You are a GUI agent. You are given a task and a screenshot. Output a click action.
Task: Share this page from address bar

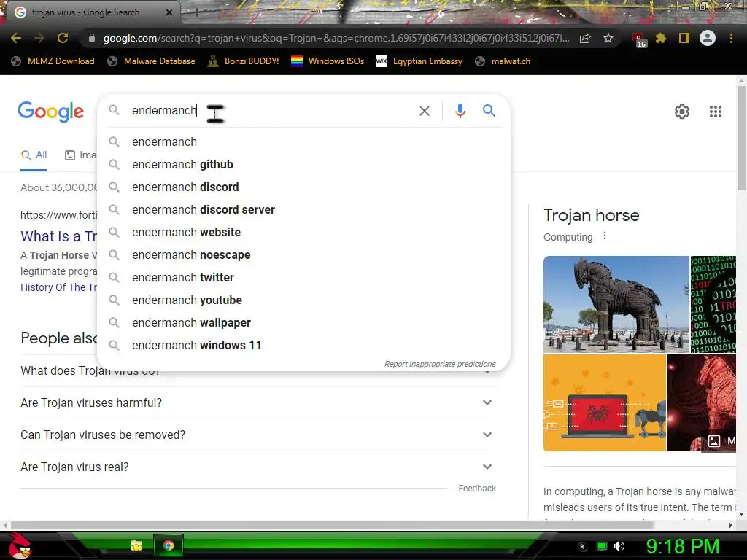tap(585, 39)
